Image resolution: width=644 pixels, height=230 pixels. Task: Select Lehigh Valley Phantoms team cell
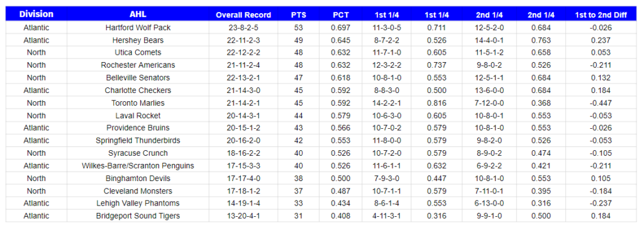pos(138,204)
